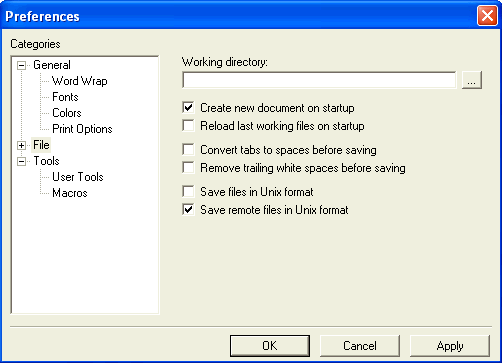Select Macros under Tools

coord(70,193)
